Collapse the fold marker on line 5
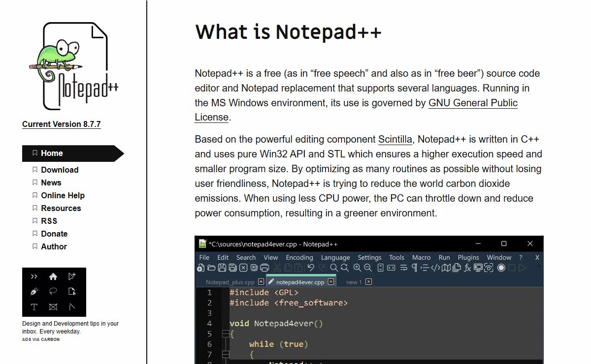Screen dimensions: 591x364 pyautogui.click(x=226, y=334)
